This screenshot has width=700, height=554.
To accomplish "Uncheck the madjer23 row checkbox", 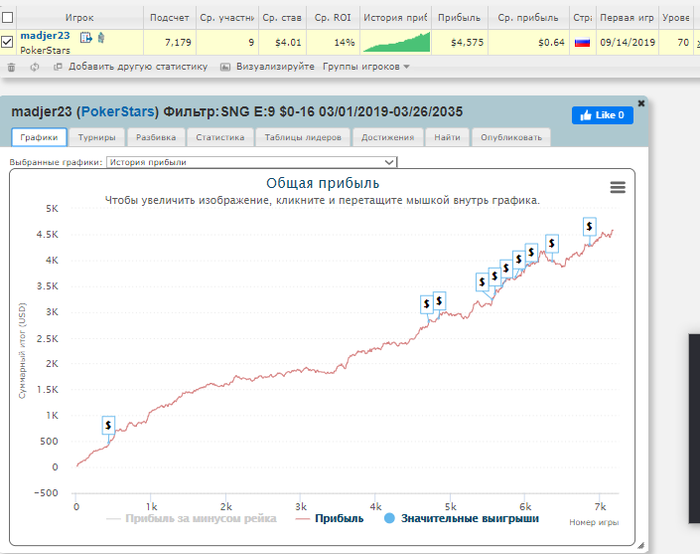I will pos(7,42).
